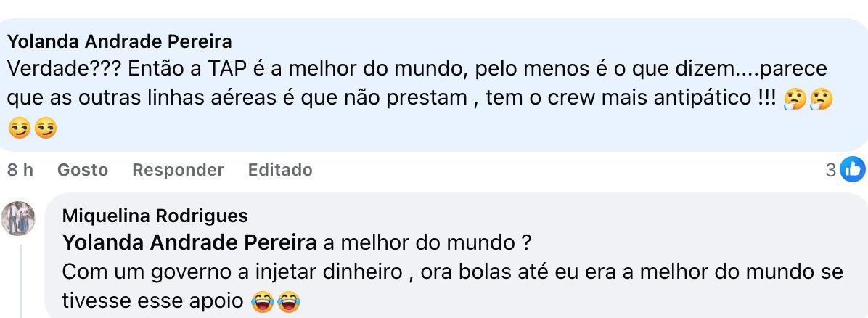This screenshot has height=318, width=868.
Task: Click the second smirking-face emoji
Action: [x=44, y=128]
